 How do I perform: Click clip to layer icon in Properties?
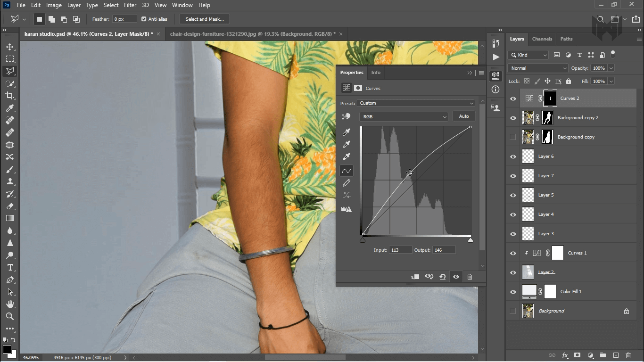tap(415, 277)
